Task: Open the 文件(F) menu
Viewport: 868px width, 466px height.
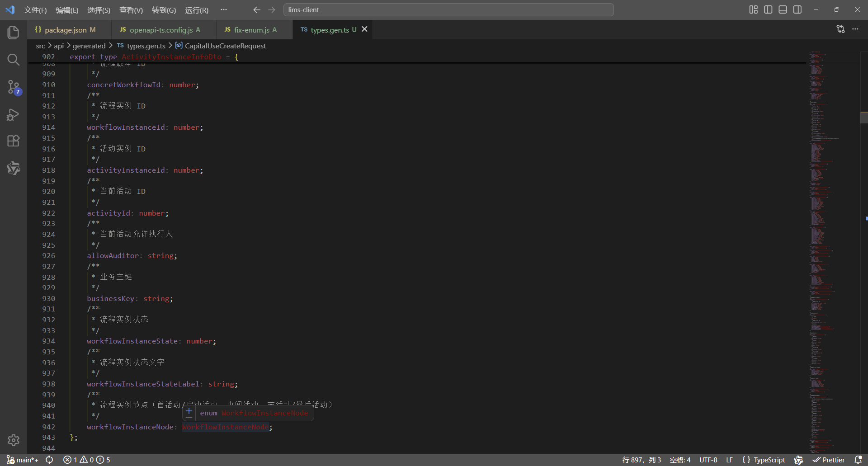Action: pyautogui.click(x=35, y=10)
